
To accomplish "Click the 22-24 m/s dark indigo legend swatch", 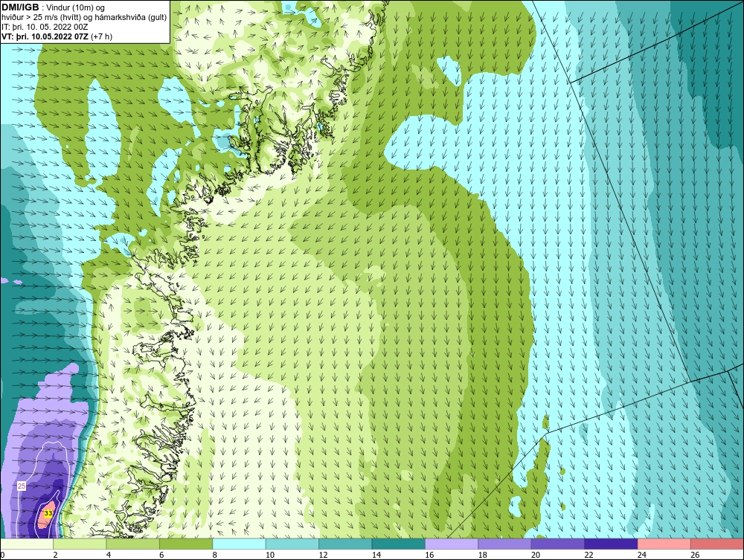I will (x=611, y=544).
